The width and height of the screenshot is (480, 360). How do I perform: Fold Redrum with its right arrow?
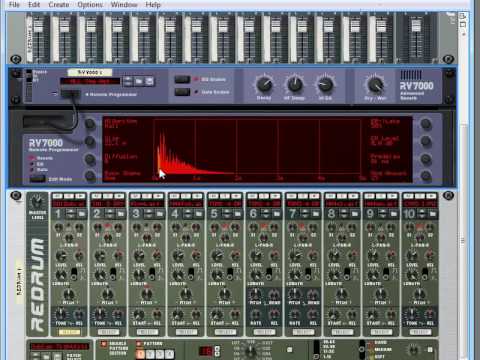tap(448, 195)
